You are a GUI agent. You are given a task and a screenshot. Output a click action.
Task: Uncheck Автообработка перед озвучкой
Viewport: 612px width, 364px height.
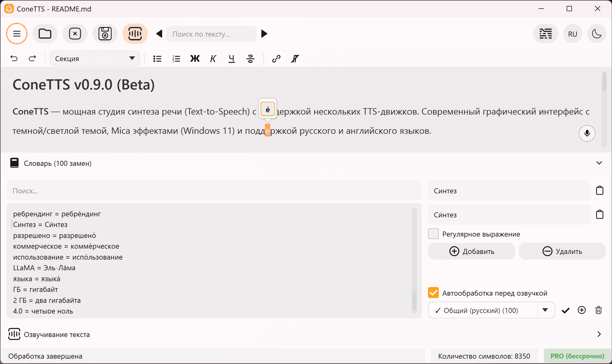(x=433, y=293)
